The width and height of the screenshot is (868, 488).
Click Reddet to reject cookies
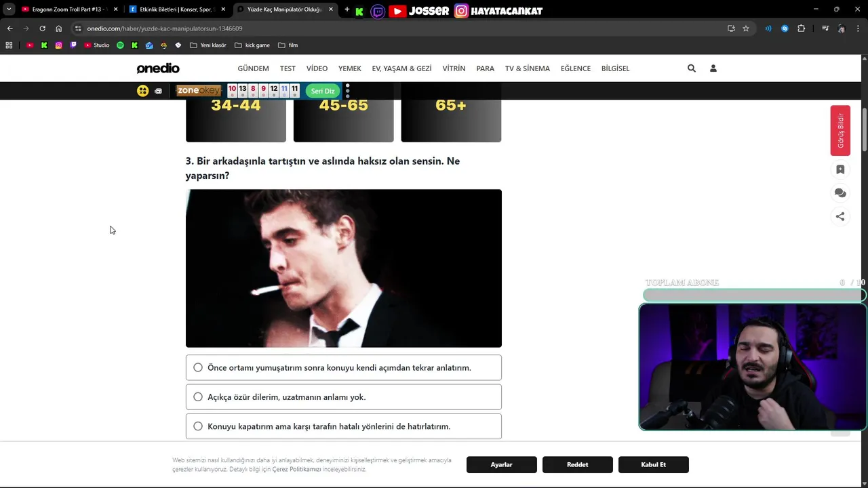pos(578,465)
